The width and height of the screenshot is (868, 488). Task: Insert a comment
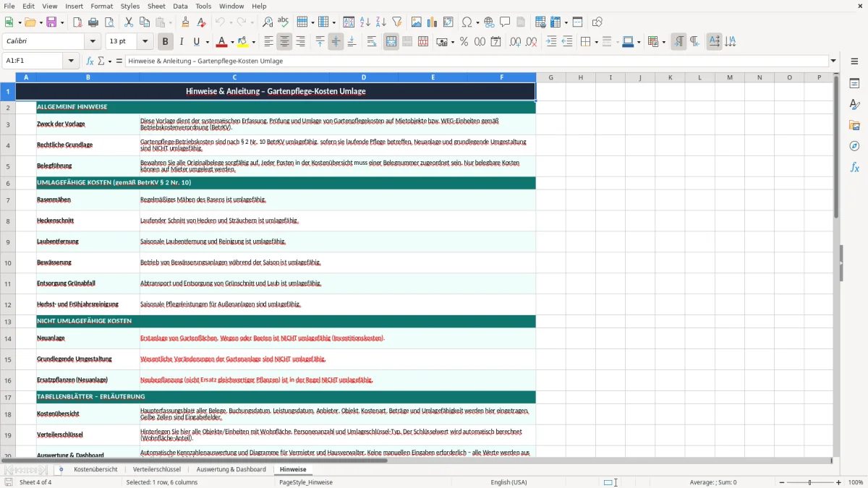(506, 22)
